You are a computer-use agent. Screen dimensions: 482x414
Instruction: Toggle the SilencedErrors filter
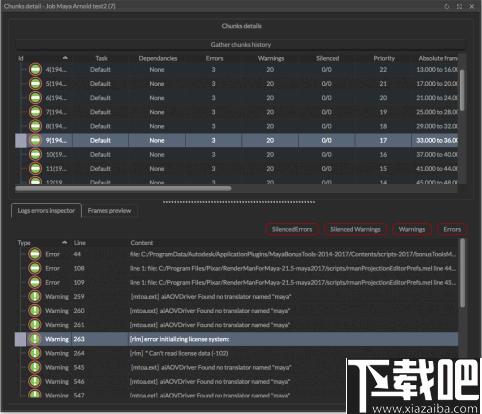[292, 229]
